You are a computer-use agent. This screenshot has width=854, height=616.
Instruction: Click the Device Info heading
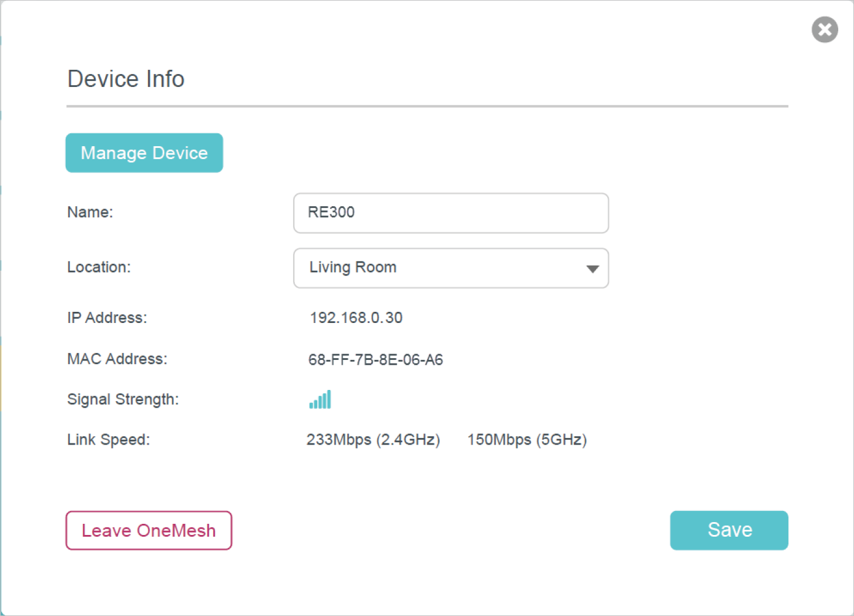pos(126,79)
